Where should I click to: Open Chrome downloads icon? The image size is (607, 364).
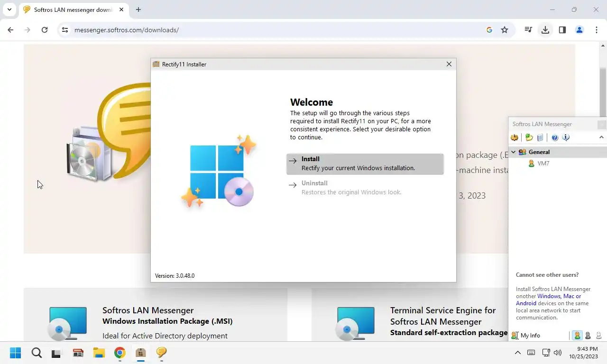tap(545, 30)
